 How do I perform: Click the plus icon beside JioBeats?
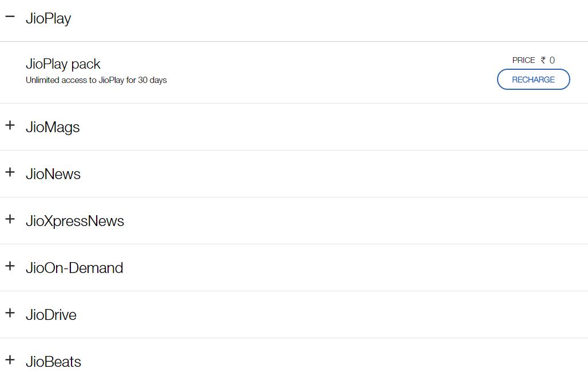(10, 360)
